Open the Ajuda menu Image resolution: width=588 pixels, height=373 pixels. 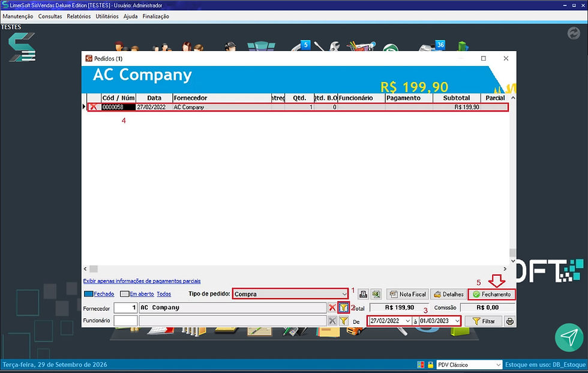(131, 16)
